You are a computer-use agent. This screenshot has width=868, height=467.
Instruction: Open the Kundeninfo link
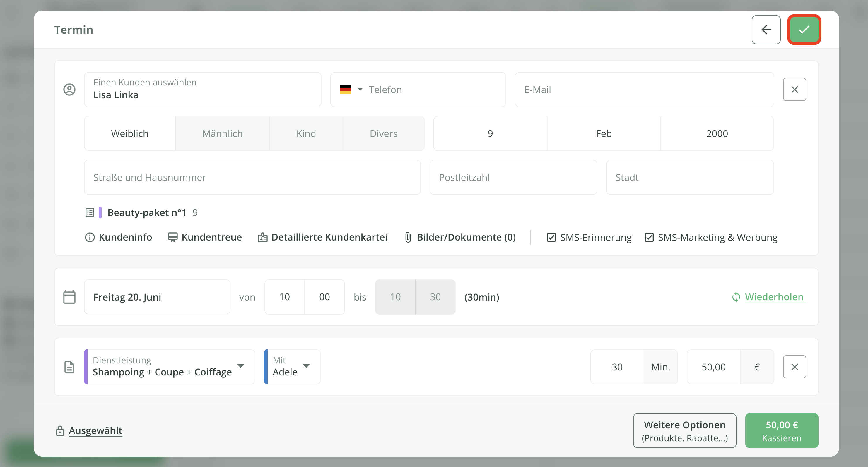click(125, 237)
